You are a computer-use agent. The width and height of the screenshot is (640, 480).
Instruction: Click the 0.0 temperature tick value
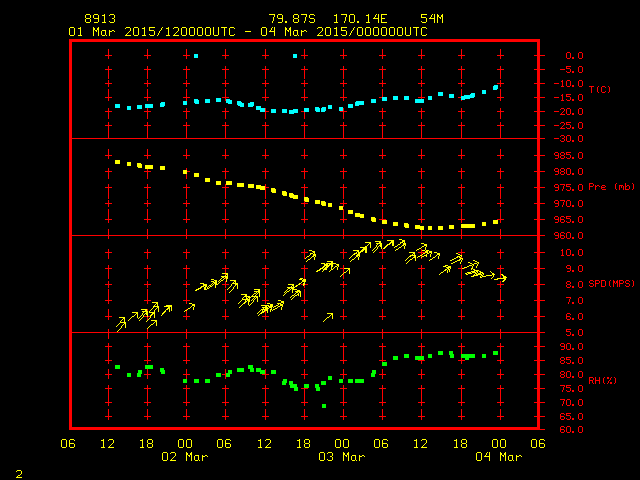(x=574, y=56)
